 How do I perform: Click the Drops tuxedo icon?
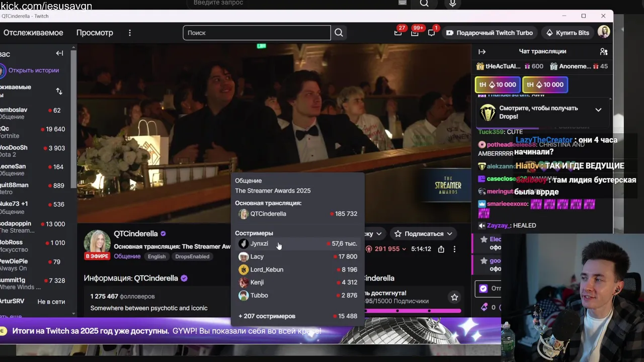click(x=488, y=113)
